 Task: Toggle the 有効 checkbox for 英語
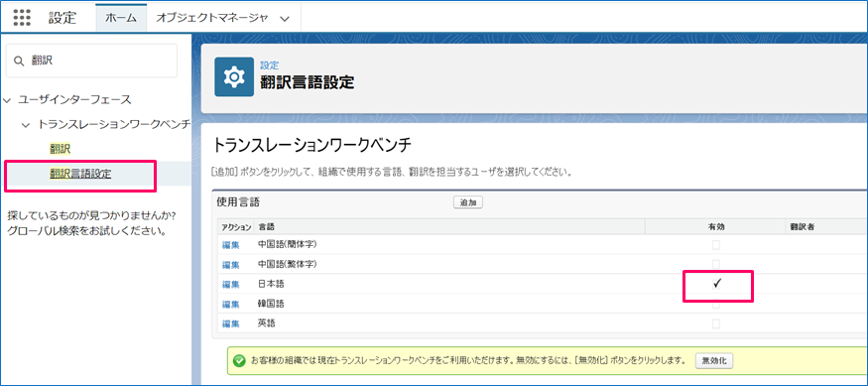click(x=716, y=323)
